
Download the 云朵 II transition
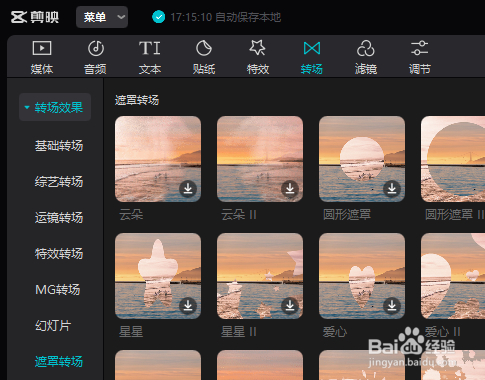tap(290, 189)
